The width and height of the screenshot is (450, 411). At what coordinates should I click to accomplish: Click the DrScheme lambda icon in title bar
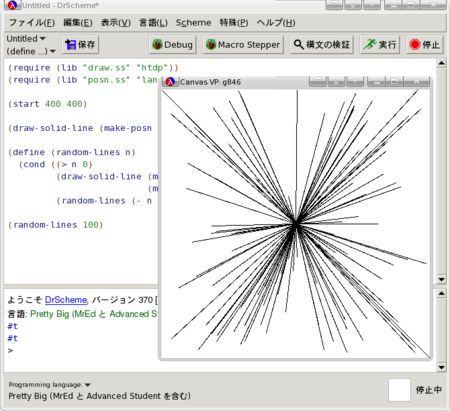click(x=12, y=5)
